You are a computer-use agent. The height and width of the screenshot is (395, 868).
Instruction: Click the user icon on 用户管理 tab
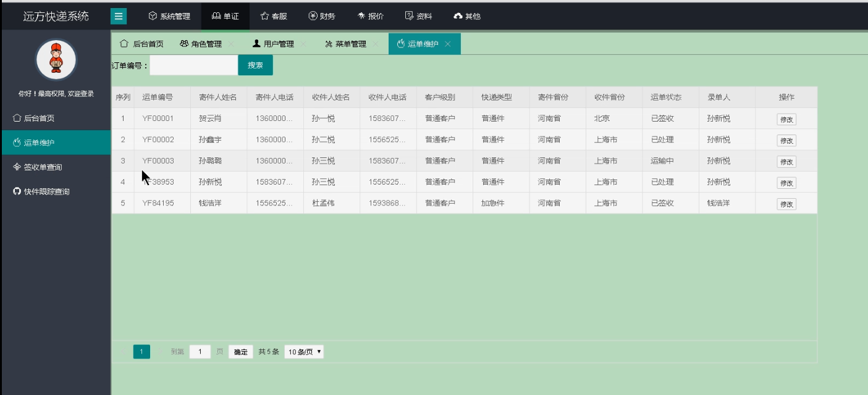(x=256, y=44)
